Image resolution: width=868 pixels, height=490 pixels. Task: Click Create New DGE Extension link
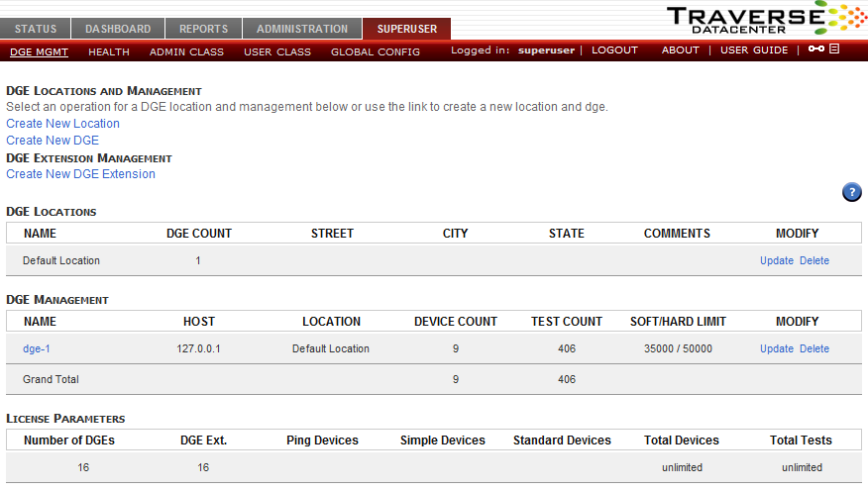(80, 174)
